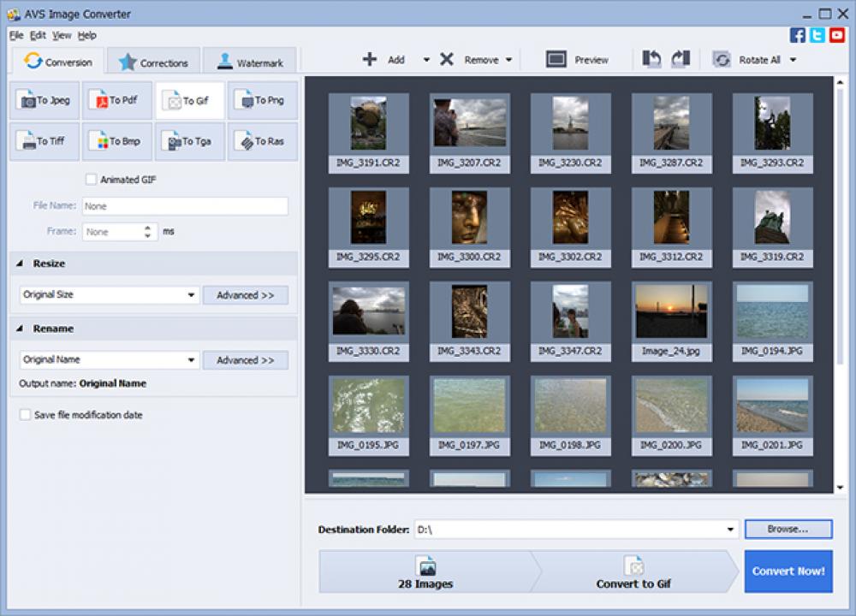
Task: Click Browse to choose destination folder
Action: (787, 529)
